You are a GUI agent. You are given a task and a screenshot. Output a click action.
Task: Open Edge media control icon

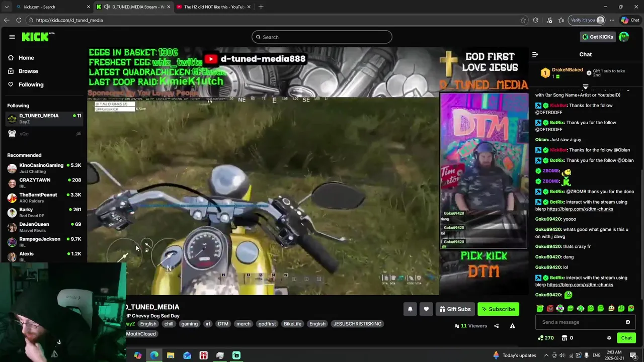549,20
